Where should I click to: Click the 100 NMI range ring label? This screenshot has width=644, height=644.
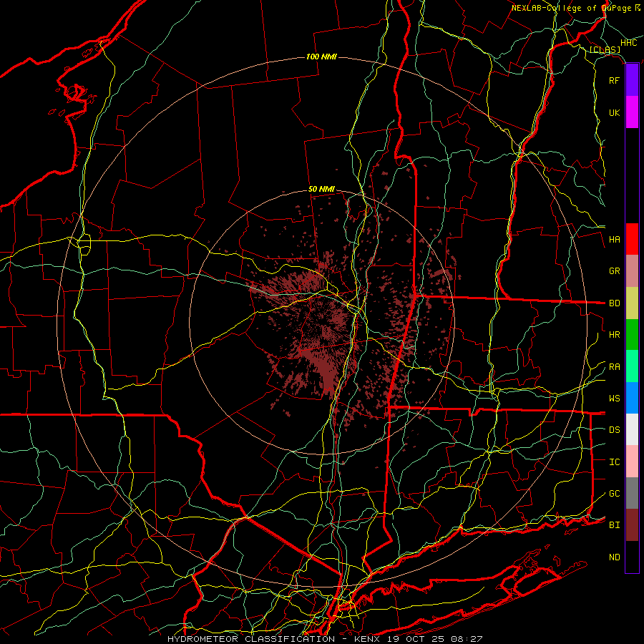click(321, 57)
